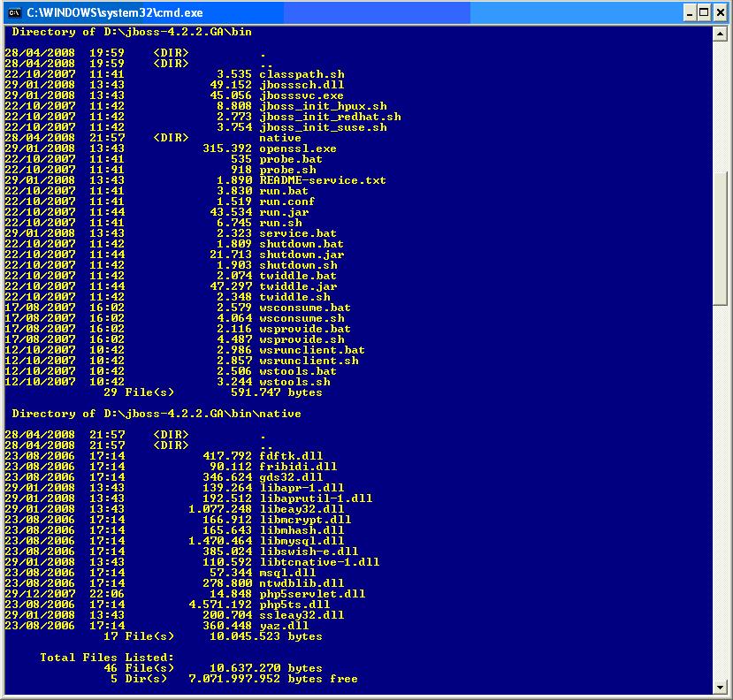The image size is (733, 700).
Task: Click the run.bat file name
Action: (x=284, y=191)
